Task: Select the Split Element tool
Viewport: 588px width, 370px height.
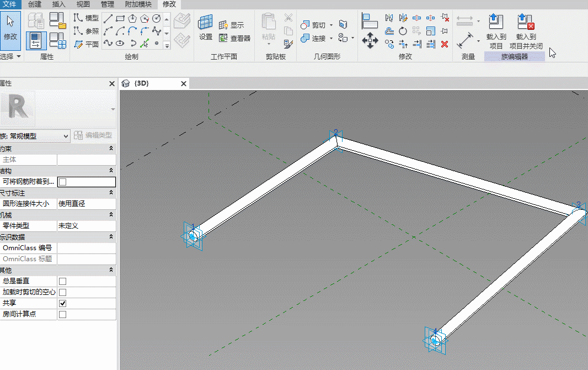Action: coord(416,18)
